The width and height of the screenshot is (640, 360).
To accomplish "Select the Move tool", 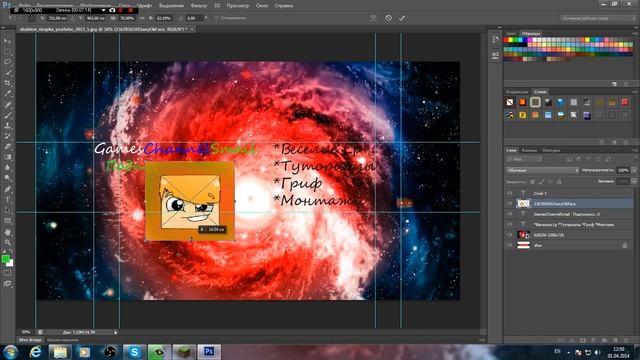I will tap(7, 41).
